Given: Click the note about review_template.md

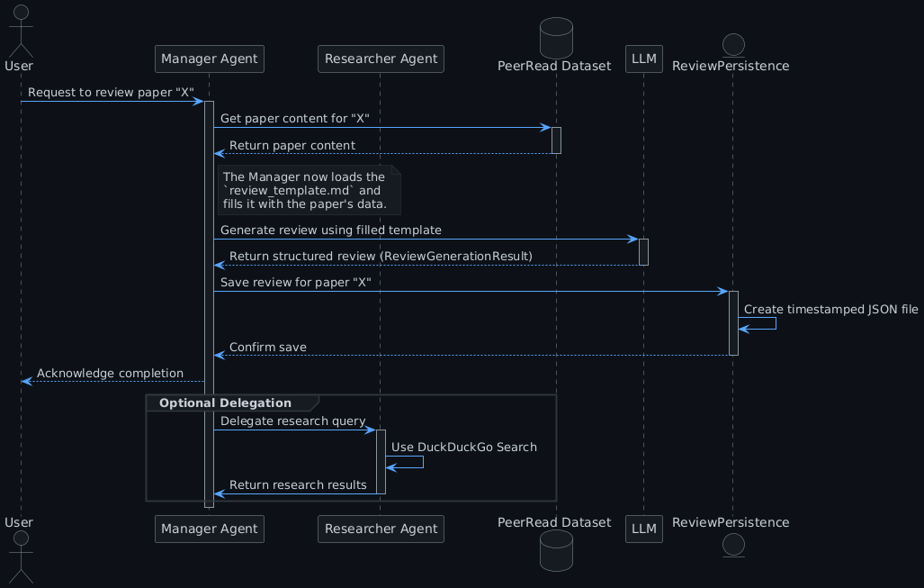Looking at the screenshot, I should click(309, 190).
